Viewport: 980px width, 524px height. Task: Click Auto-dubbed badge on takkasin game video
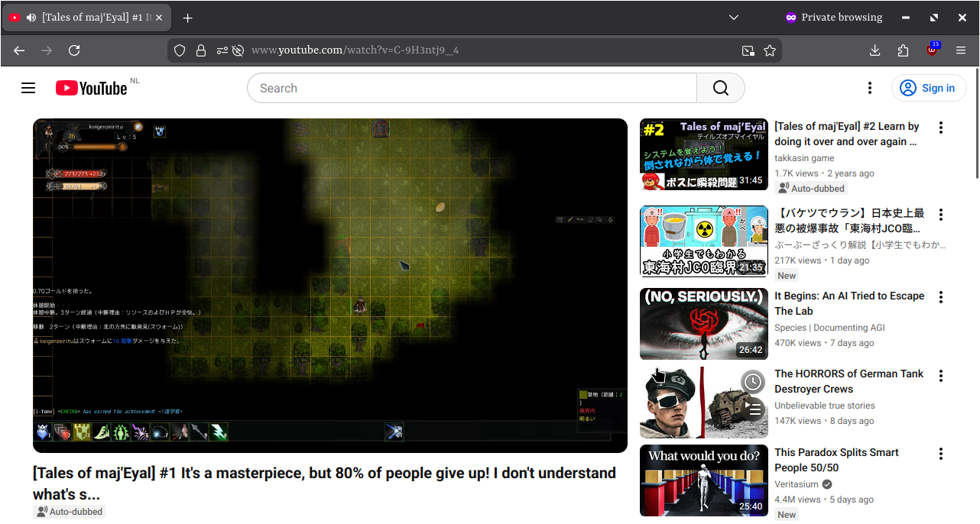coord(812,189)
